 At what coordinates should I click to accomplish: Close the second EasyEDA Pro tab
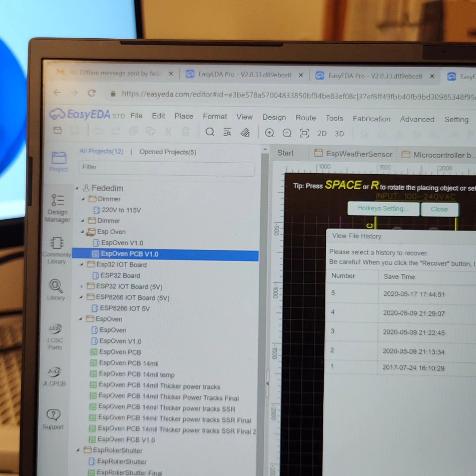432,76
